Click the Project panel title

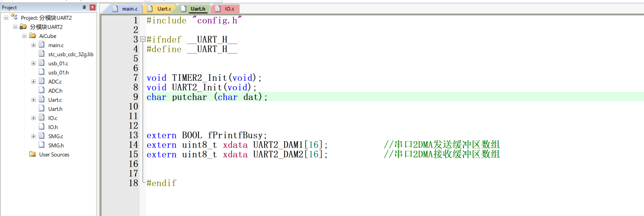tap(9, 7)
